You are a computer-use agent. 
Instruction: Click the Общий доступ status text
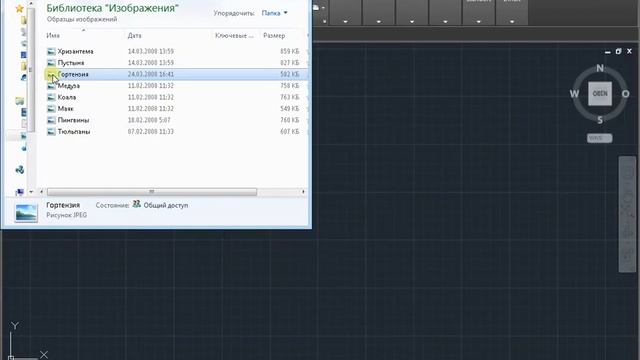(x=166, y=205)
